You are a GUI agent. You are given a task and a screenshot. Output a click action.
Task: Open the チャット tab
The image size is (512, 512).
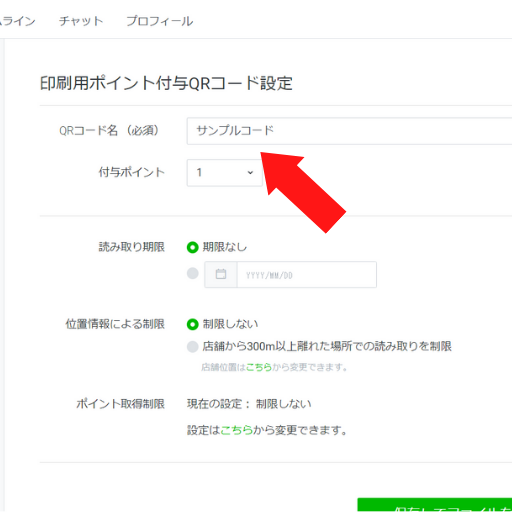pos(81,21)
